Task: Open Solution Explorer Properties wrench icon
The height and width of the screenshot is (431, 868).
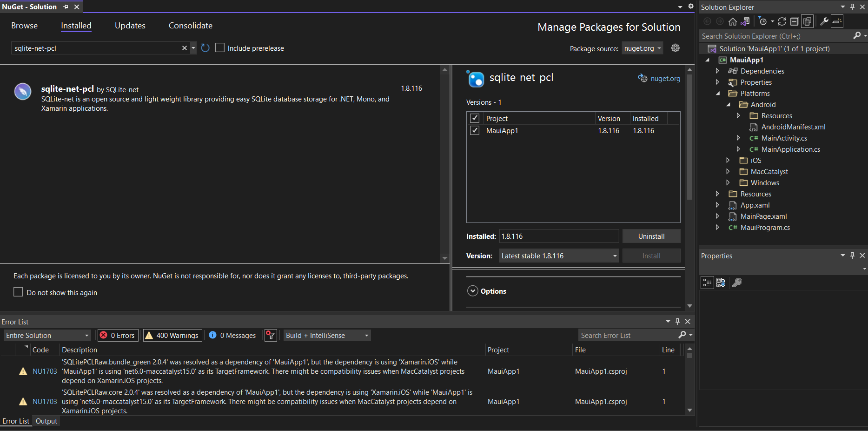Action: (824, 21)
